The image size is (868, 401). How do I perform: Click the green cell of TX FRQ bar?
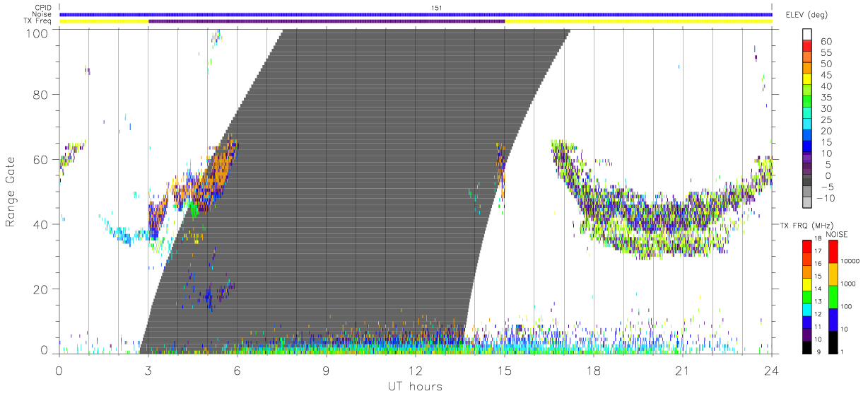point(807,296)
